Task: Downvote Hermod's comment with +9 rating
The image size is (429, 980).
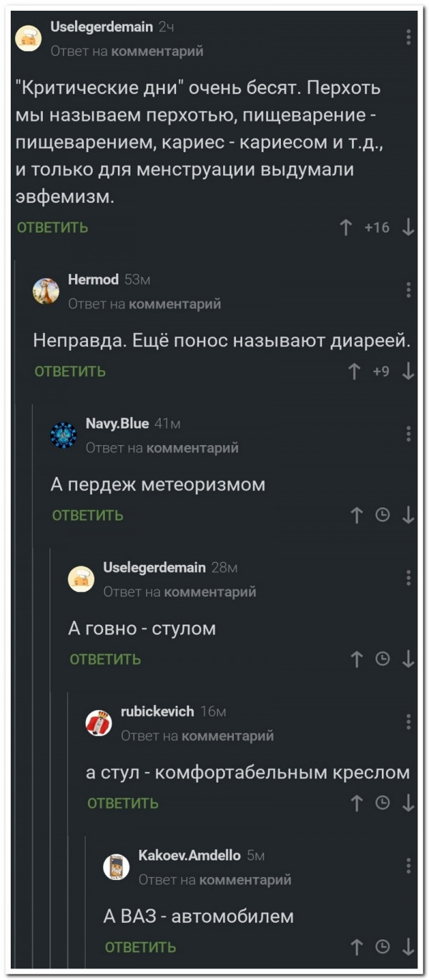Action: coord(408,371)
